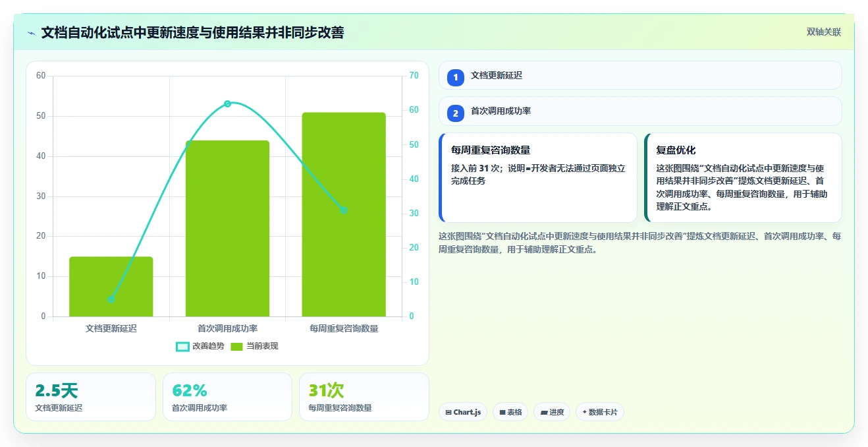Click the text 接入前 31 次 in the card
This screenshot has width=868, height=447.
(x=476, y=168)
